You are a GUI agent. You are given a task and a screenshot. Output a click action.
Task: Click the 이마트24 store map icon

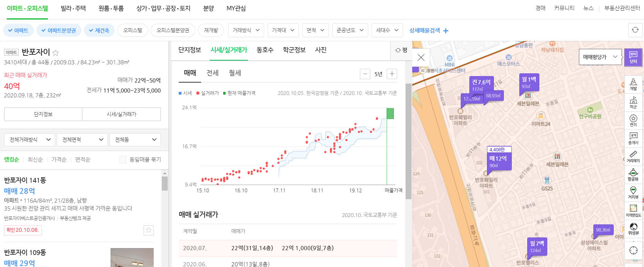click(x=541, y=116)
